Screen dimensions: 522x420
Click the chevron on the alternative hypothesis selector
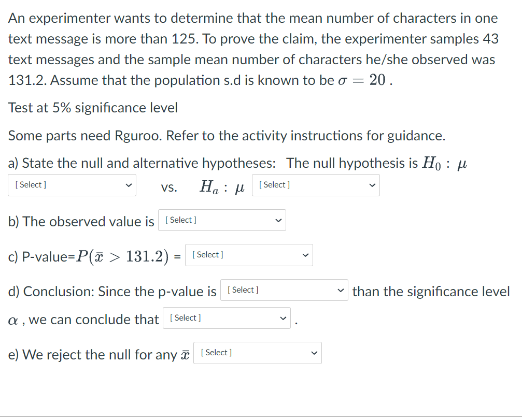pos(372,185)
